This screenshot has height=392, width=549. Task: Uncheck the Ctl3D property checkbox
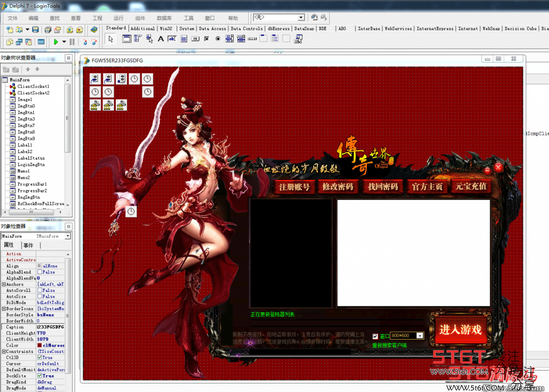coord(40,357)
